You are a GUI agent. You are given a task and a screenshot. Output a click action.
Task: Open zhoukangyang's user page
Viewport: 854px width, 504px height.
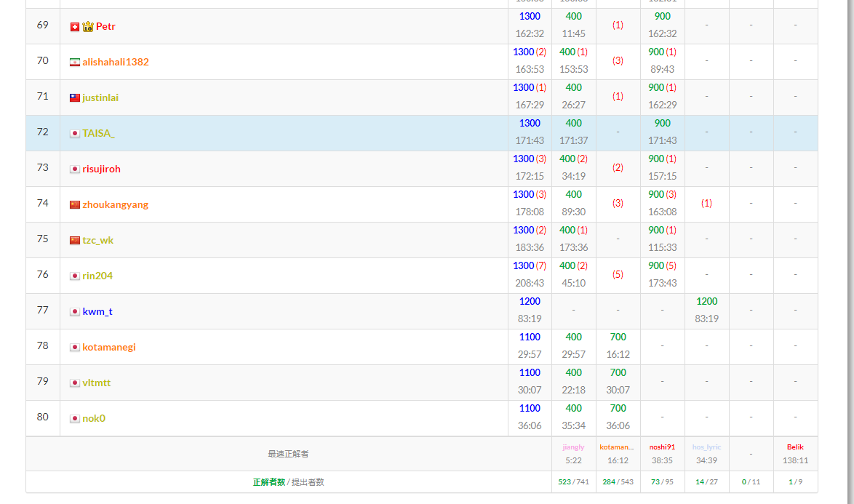coord(116,204)
